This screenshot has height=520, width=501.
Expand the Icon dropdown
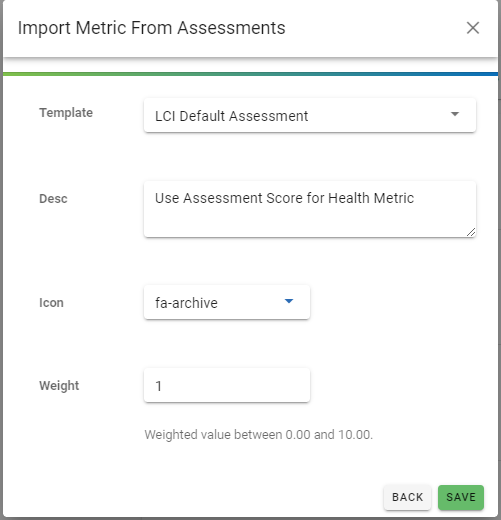tap(227, 302)
